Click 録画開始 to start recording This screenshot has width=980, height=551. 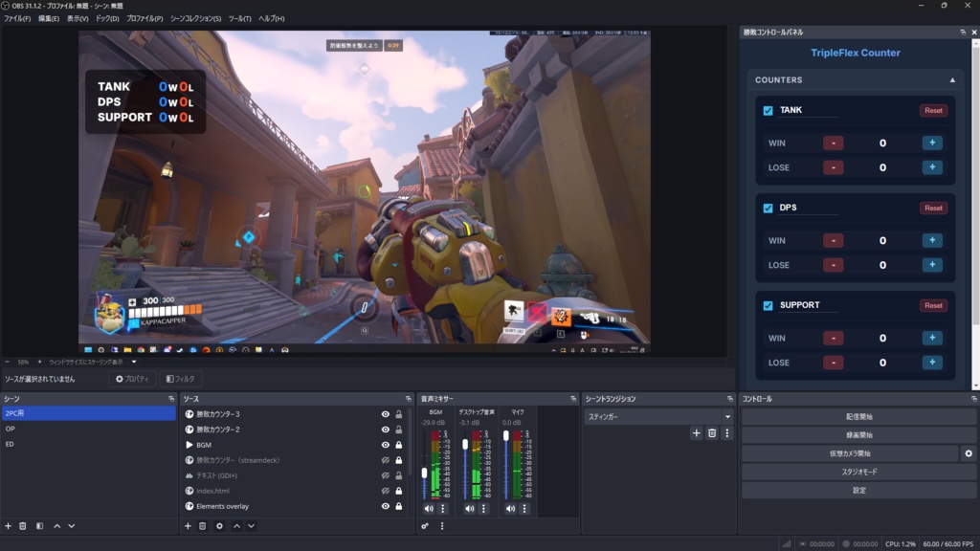point(858,435)
